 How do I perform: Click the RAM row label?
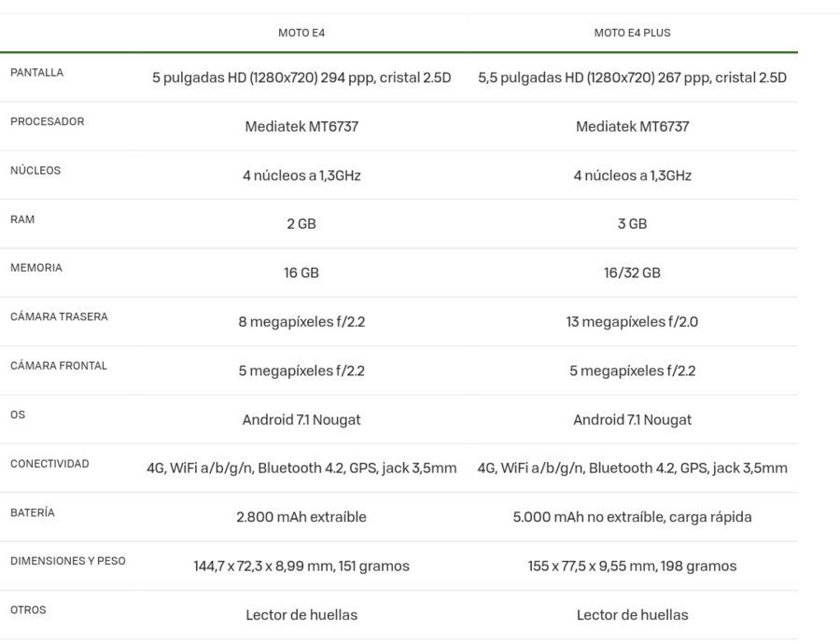(x=22, y=219)
